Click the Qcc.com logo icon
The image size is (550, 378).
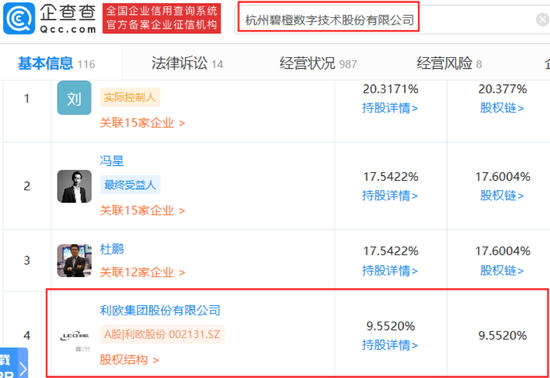coord(19,18)
